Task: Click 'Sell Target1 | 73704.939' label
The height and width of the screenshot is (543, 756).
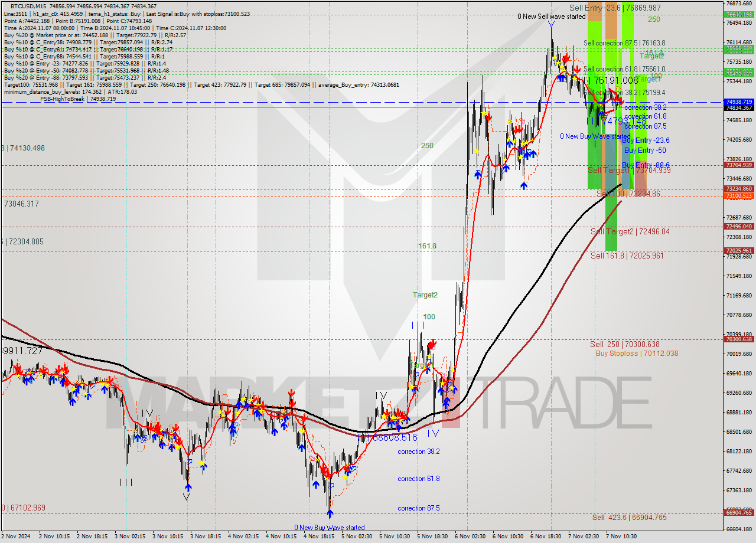Action: click(x=629, y=171)
